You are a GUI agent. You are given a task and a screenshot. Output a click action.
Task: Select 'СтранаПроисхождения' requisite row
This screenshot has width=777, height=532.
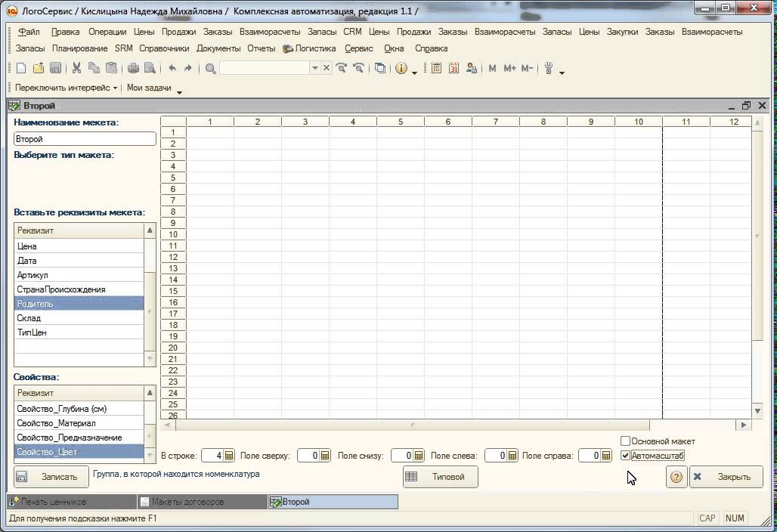pos(79,289)
